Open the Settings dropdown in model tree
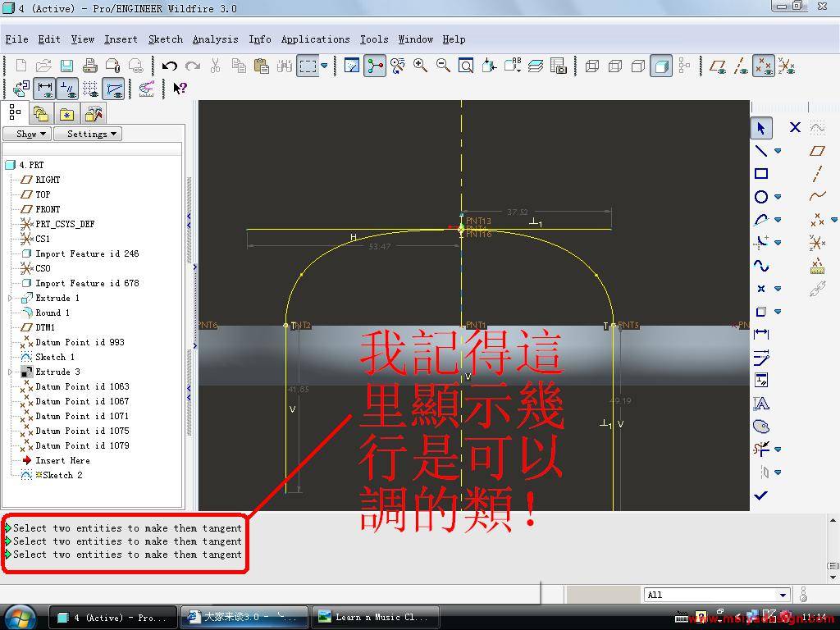Image resolution: width=840 pixels, height=630 pixels. point(88,134)
